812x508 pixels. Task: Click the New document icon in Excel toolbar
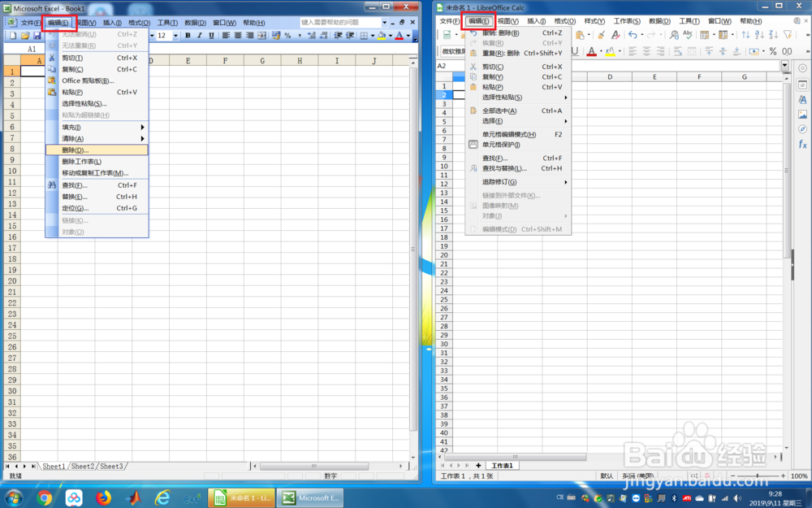click(x=13, y=36)
